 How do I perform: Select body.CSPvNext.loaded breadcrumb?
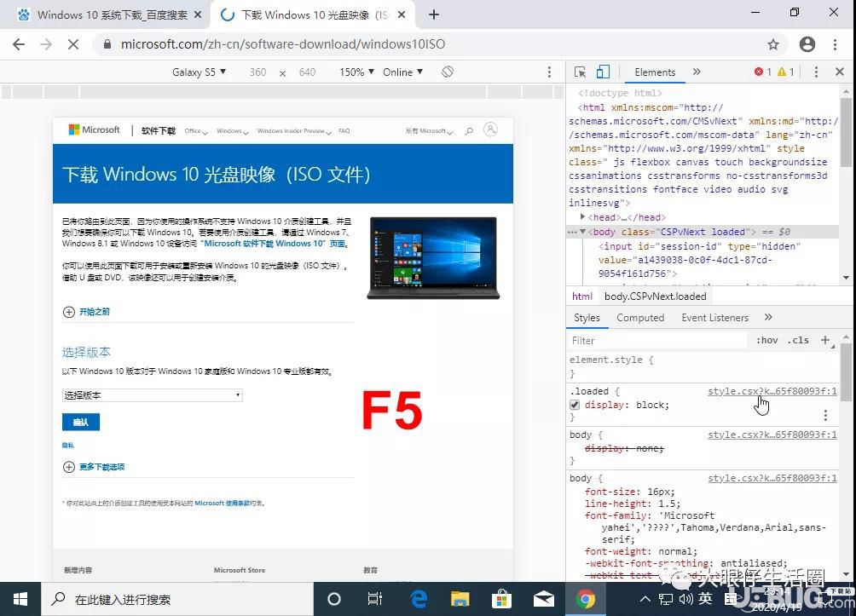[655, 296]
